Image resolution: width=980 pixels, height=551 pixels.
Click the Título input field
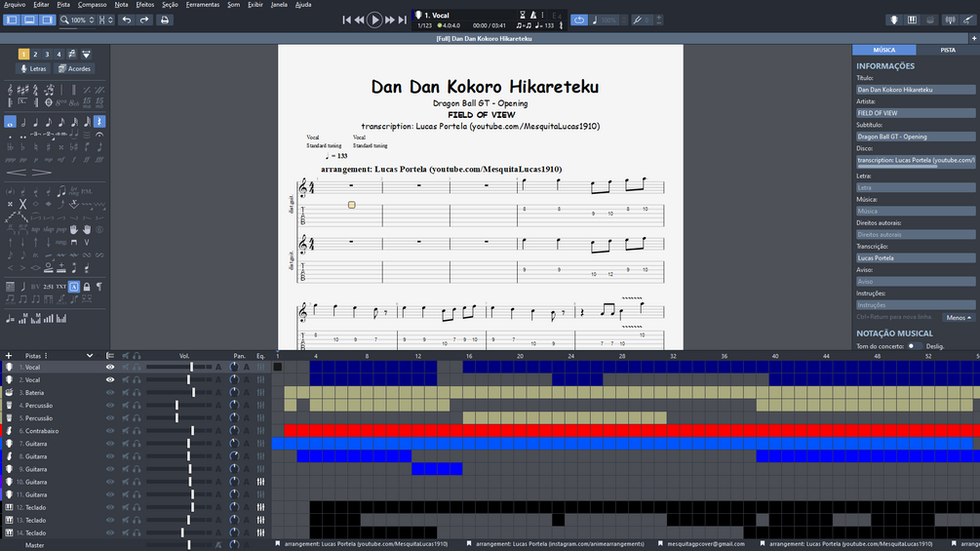tap(915, 90)
